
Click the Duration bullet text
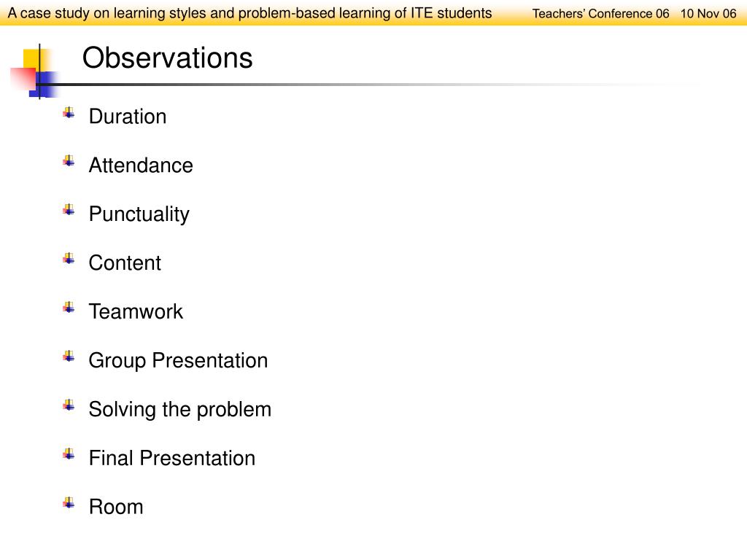(x=128, y=117)
